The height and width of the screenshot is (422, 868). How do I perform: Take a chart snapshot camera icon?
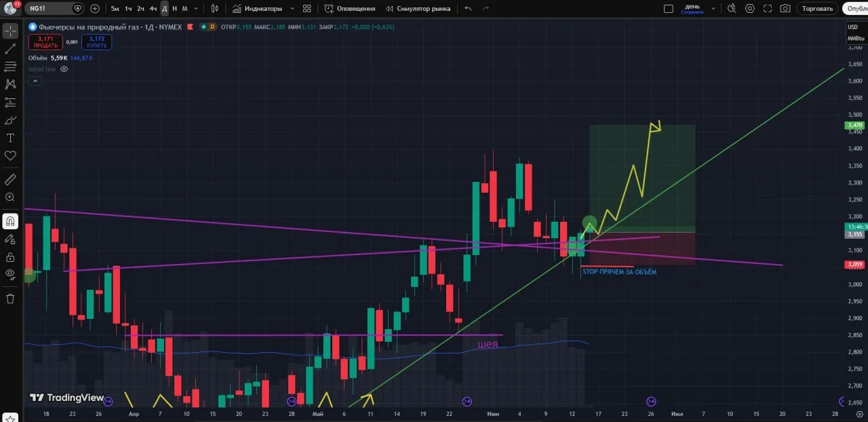click(785, 9)
